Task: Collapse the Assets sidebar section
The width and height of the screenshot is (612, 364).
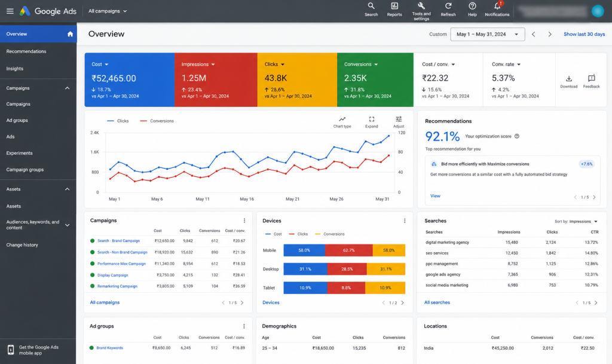Action: [67, 189]
